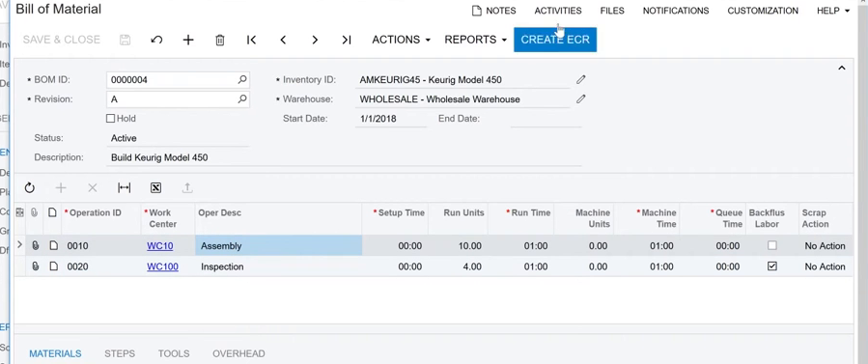Add row in operations grid
Image resolution: width=868 pixels, height=364 pixels.
pyautogui.click(x=61, y=188)
